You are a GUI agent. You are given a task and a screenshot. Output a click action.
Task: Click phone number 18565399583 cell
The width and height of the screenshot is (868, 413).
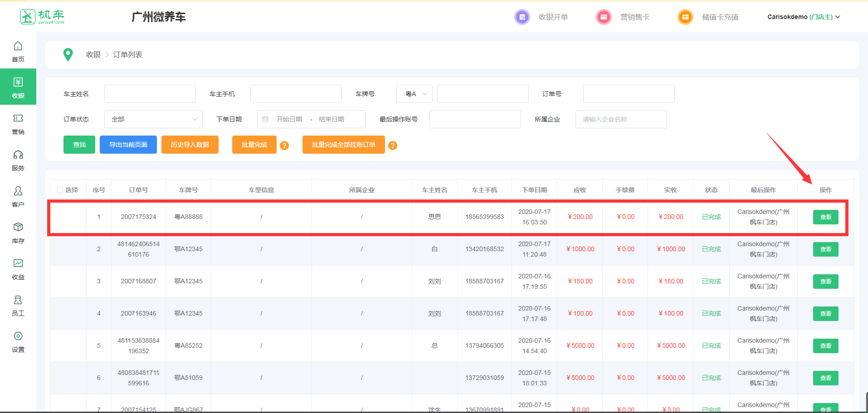[x=484, y=217]
